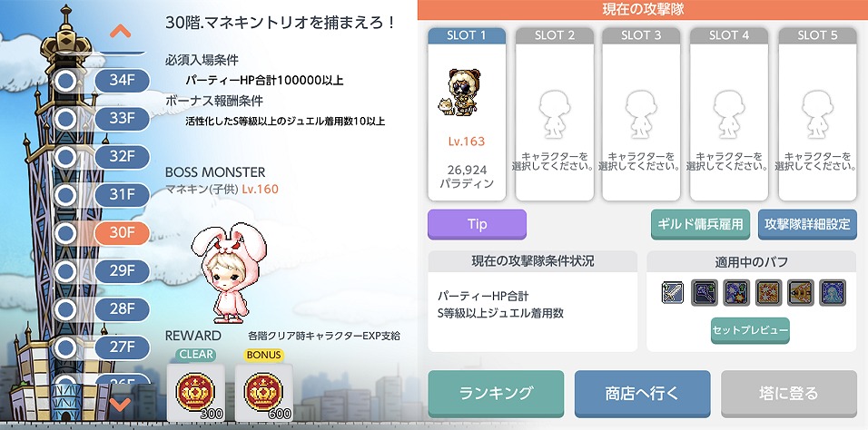Select the 29F floor tab
Viewport: 868px width, 430px height.
pos(123,270)
